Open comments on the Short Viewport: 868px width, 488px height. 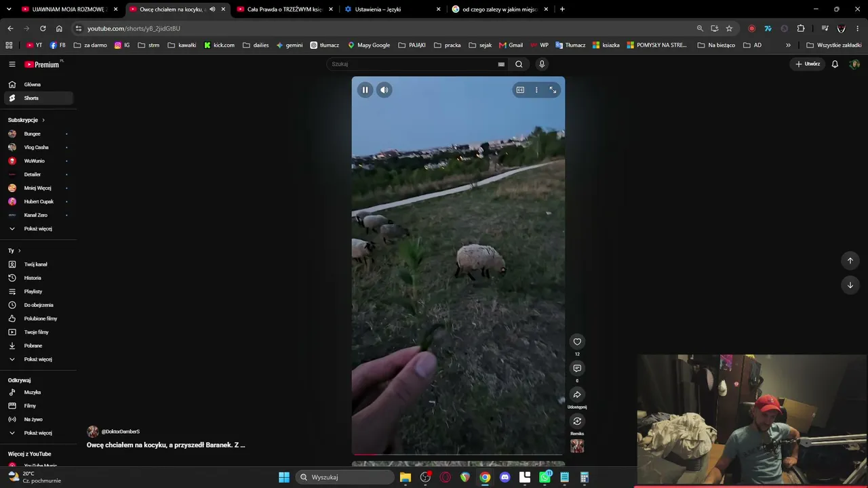pyautogui.click(x=577, y=368)
